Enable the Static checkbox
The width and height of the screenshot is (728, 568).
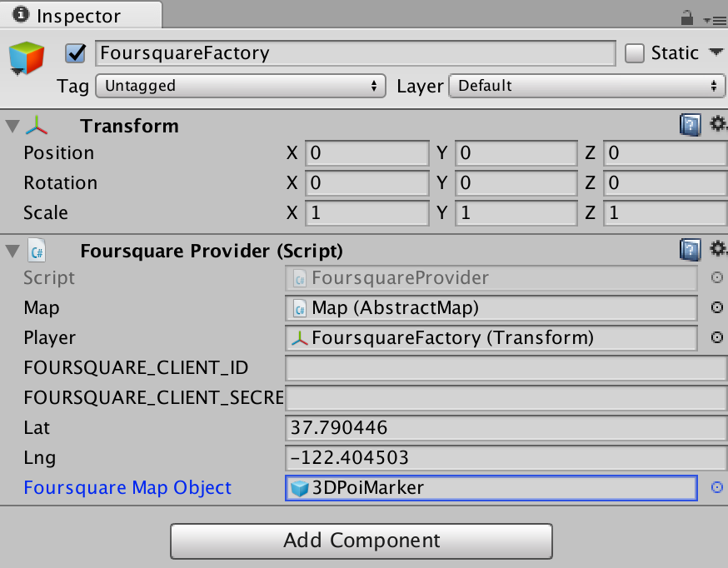click(634, 53)
